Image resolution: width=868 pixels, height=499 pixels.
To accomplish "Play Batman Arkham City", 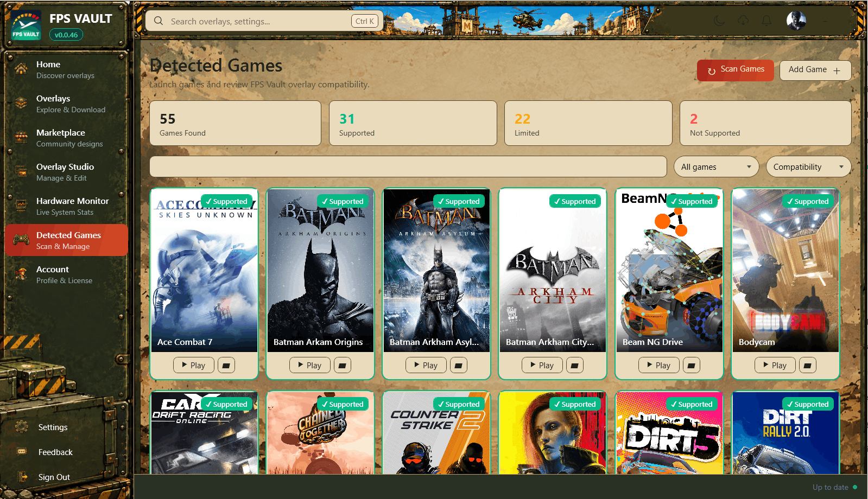I will [x=542, y=366].
